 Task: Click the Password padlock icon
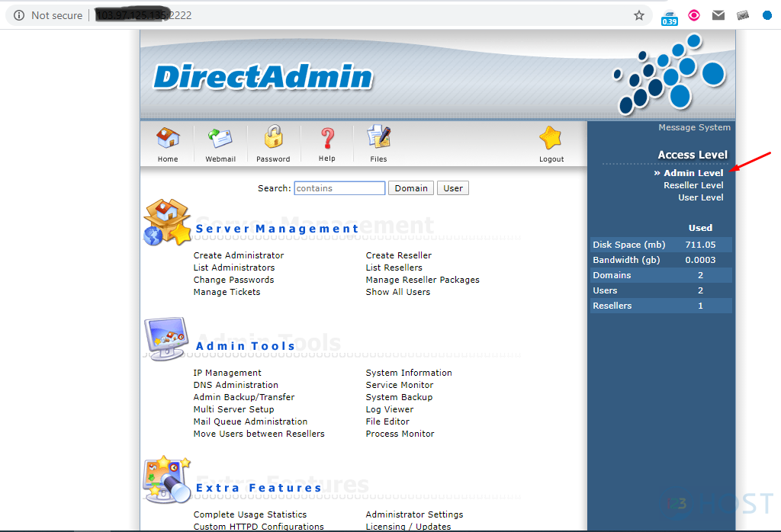pos(274,137)
